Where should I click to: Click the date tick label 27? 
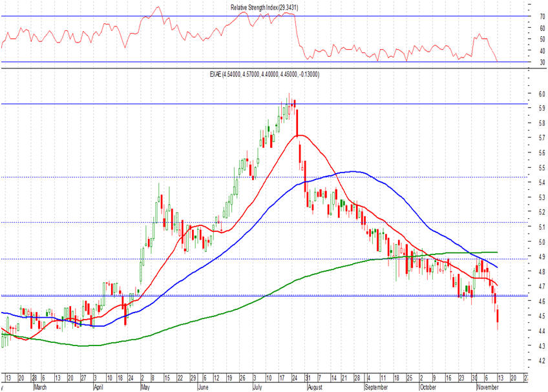click(83, 378)
